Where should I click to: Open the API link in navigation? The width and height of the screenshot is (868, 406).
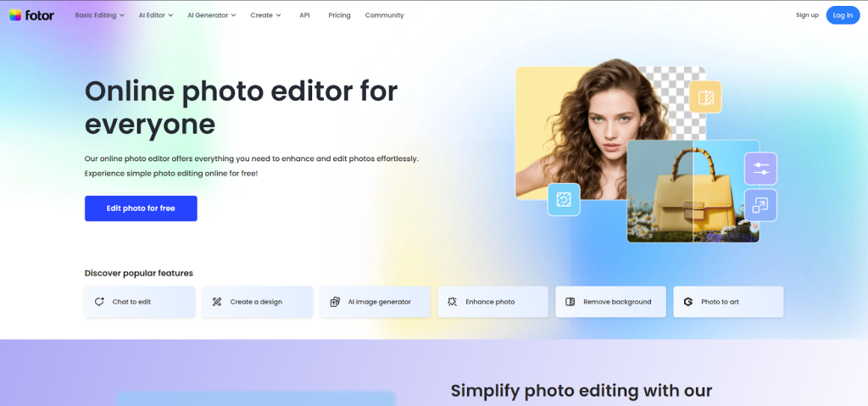(304, 15)
